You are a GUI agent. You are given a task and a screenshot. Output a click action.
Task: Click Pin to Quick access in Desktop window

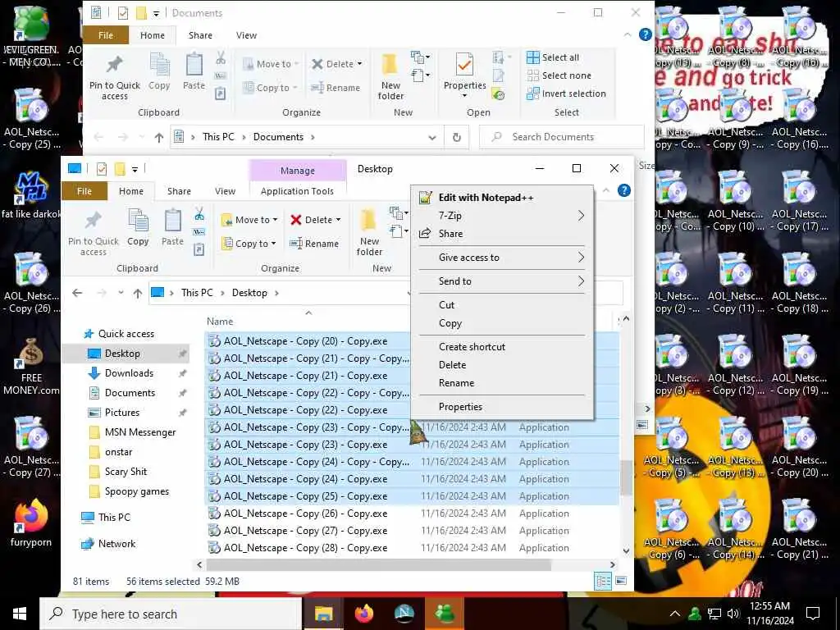coord(94,232)
